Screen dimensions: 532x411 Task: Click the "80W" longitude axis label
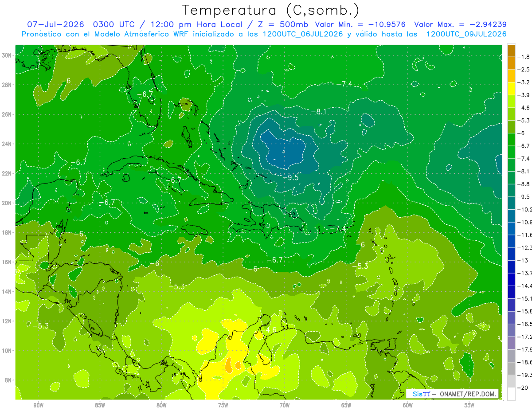pyautogui.click(x=161, y=405)
